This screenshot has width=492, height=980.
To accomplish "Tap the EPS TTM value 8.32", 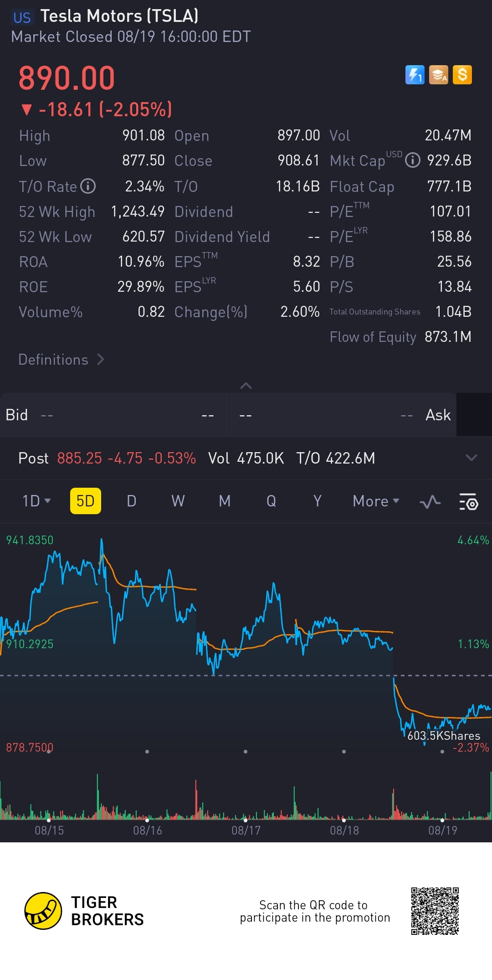I will point(307,262).
